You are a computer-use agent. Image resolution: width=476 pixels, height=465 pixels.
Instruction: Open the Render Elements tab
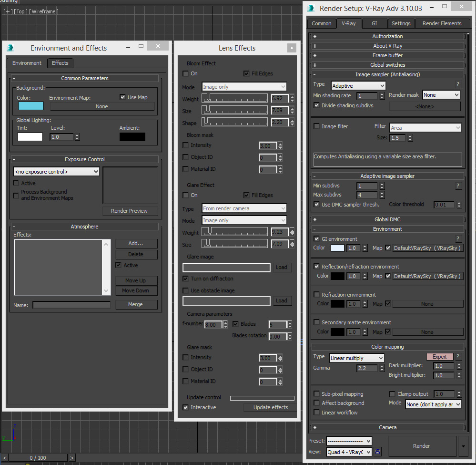[442, 23]
